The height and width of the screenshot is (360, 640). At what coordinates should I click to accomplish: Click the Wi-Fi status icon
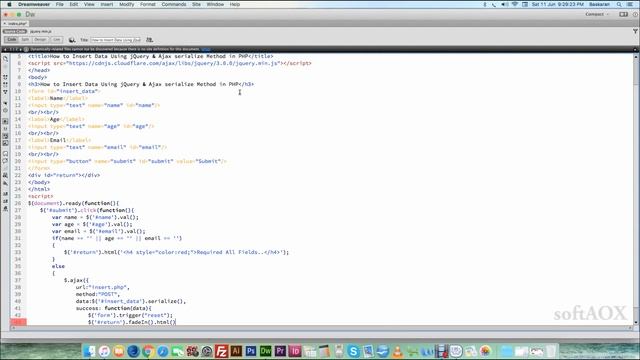pyautogui.click(x=515, y=4)
